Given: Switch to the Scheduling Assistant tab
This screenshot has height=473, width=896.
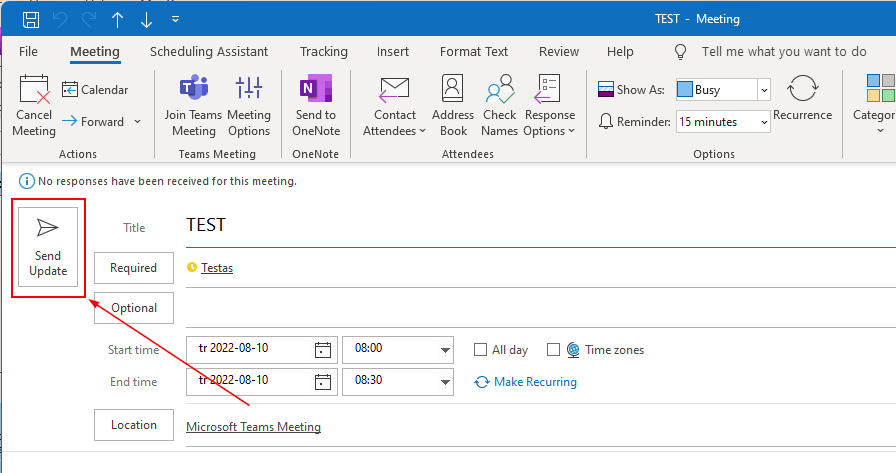Looking at the screenshot, I should point(209,51).
